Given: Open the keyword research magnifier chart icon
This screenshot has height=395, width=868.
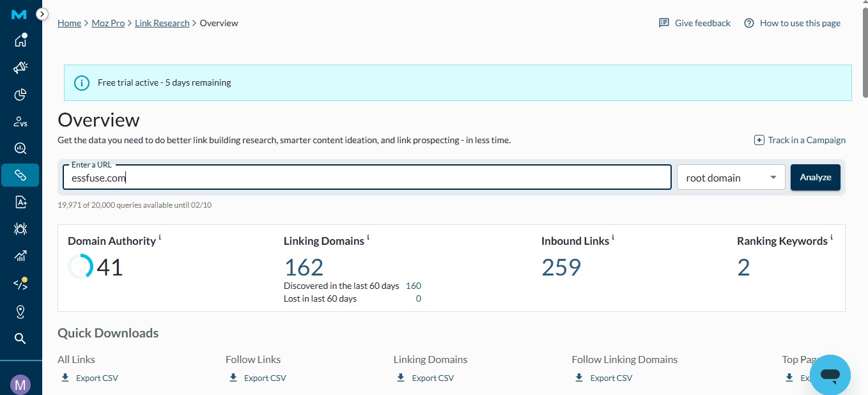Looking at the screenshot, I should (x=20, y=148).
